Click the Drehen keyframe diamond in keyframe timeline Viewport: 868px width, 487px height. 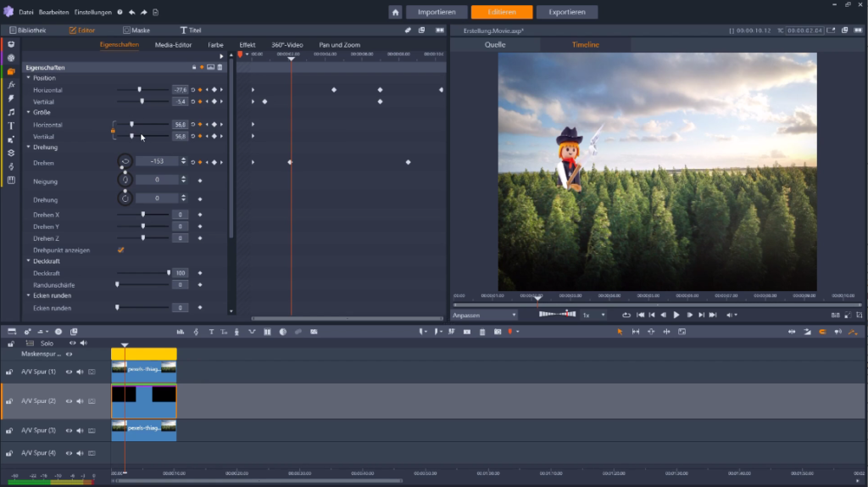[x=290, y=162]
